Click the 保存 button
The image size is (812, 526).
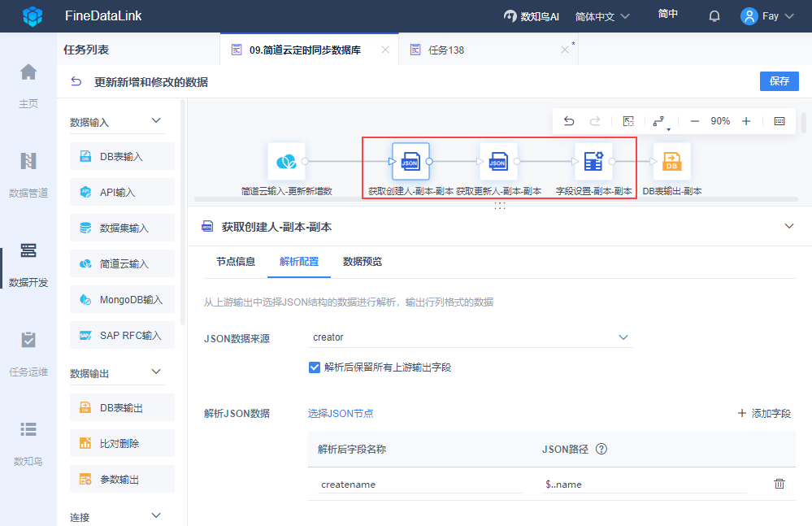pos(779,81)
